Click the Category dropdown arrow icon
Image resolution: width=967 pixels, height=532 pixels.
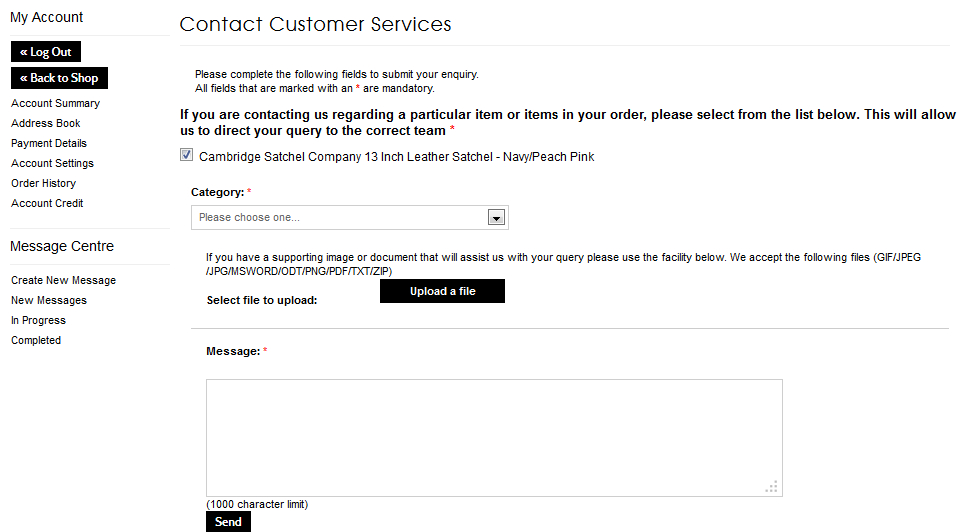click(495, 217)
